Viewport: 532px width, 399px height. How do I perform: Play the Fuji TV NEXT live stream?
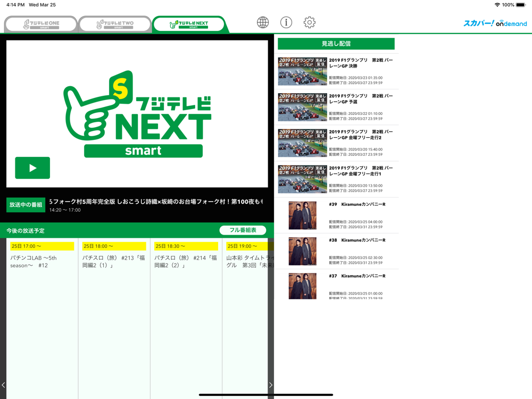32,168
